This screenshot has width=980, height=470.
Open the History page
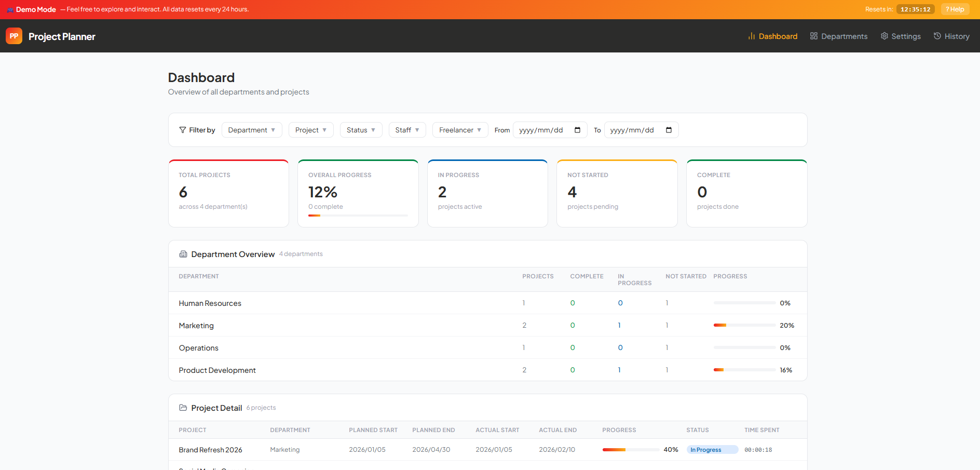pos(951,36)
